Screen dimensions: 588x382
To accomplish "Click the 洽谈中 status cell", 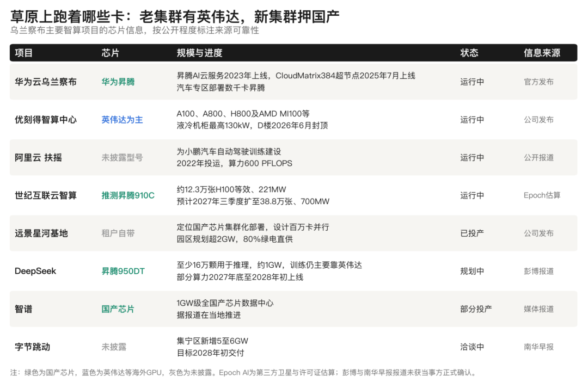I will tap(472, 347).
